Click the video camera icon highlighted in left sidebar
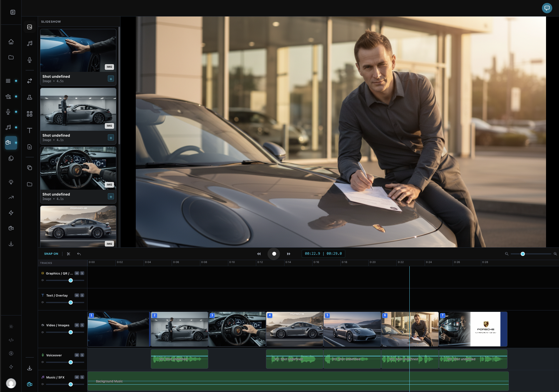The width and height of the screenshot is (559, 392). pyautogui.click(x=11, y=143)
